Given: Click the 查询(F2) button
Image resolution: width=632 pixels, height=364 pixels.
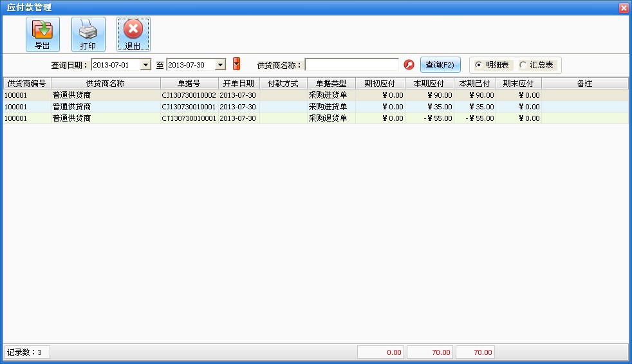Looking at the screenshot, I should pos(440,65).
